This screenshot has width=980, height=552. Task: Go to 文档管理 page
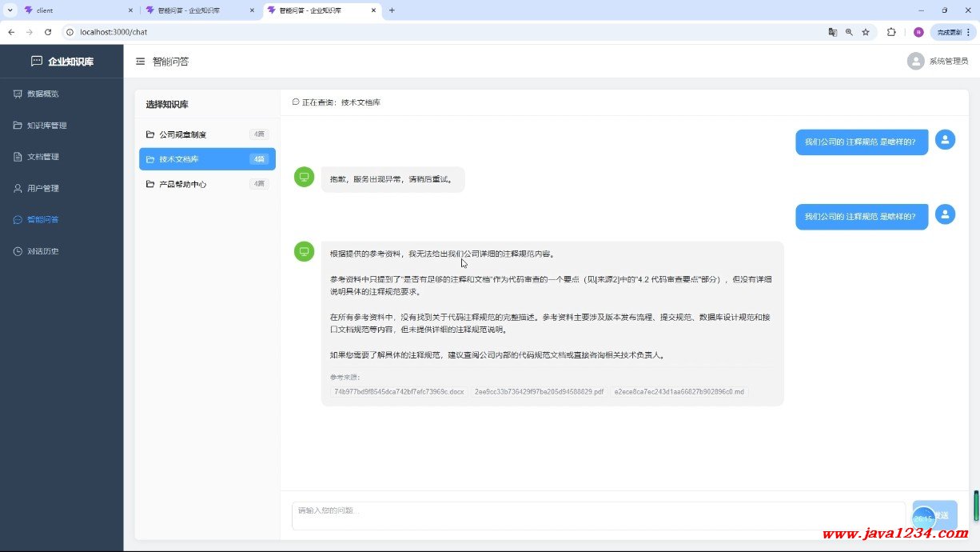(42, 157)
